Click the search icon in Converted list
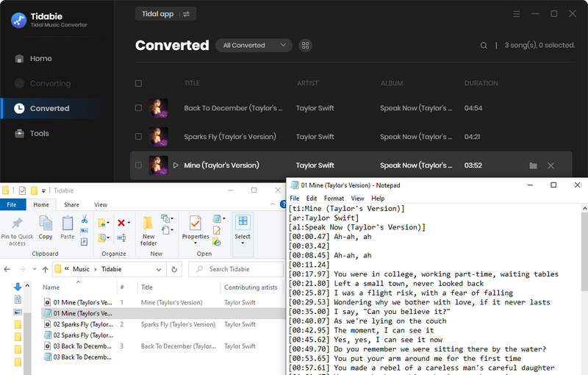The width and height of the screenshot is (588, 375). [484, 46]
